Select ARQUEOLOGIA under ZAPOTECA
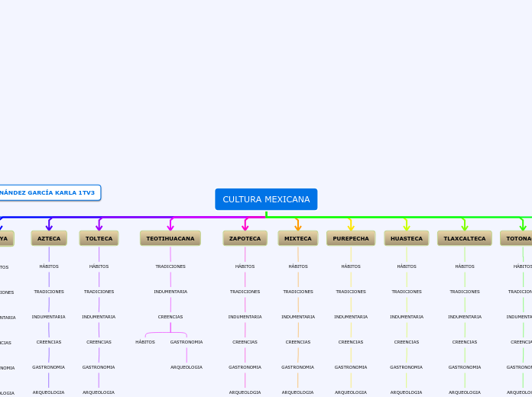Viewport: 532px width, 397px height. tap(245, 392)
